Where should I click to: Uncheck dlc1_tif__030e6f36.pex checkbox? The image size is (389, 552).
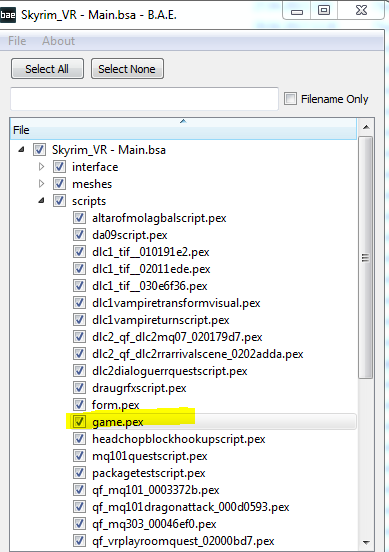tap(79, 286)
